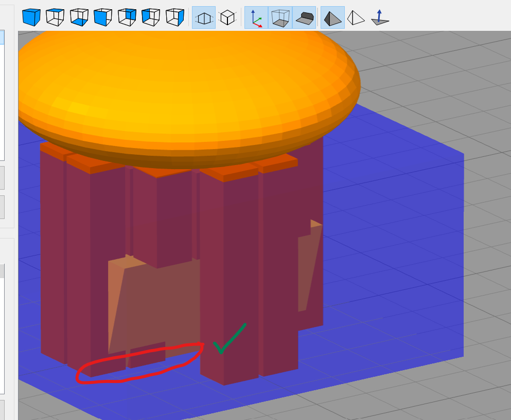The image size is (511, 420).
Task: Toggle the build platform display
Action: pyautogui.click(x=304, y=17)
